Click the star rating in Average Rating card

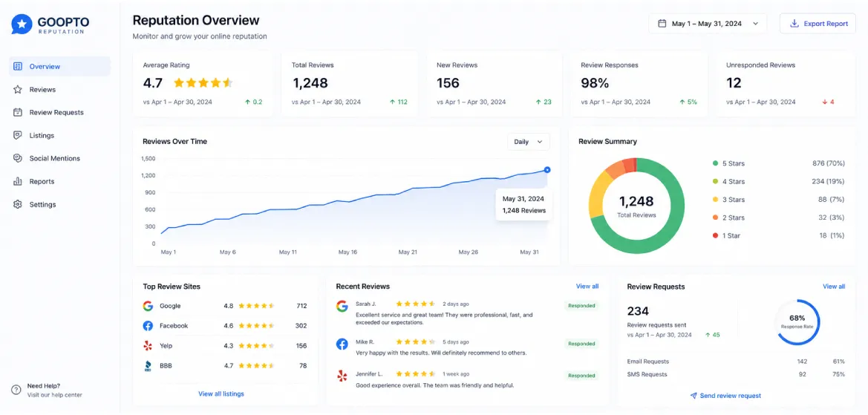click(x=203, y=83)
